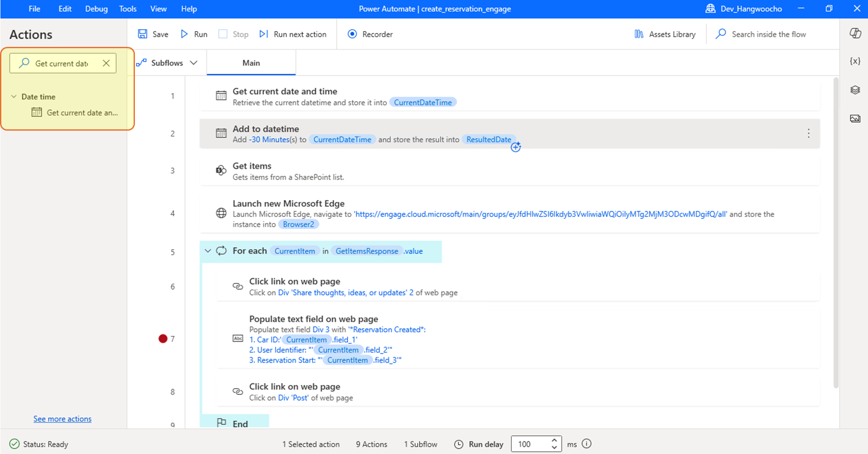Screen dimensions: 868x454
Task: Click the ResultedDate variable chip
Action: [488, 139]
